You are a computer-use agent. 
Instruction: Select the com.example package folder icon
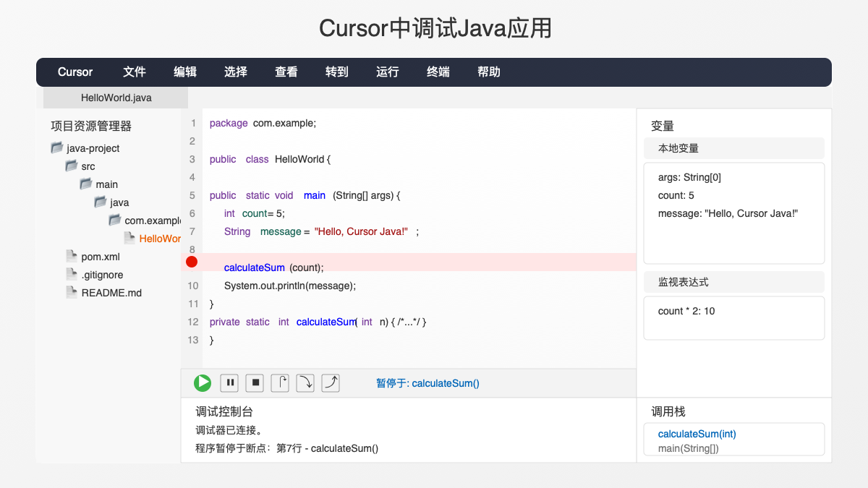coord(115,220)
